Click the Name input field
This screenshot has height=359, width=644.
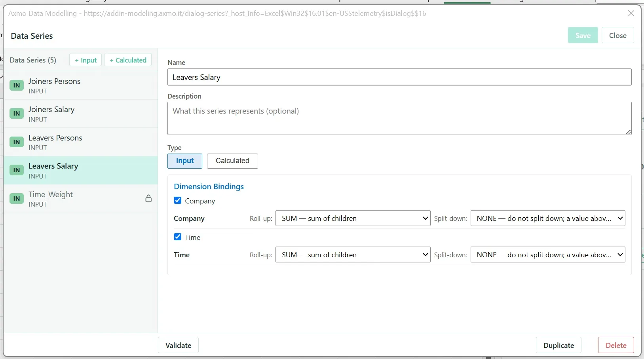(399, 77)
